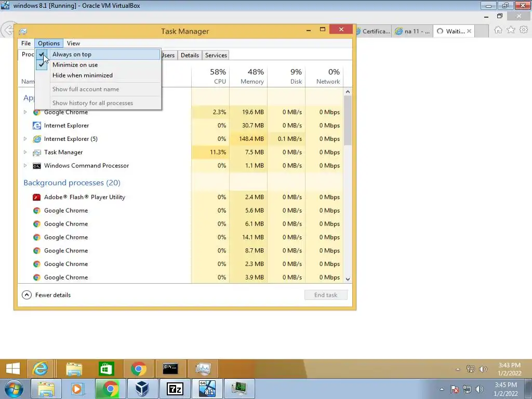The width and height of the screenshot is (532, 399).
Task: Click the host clock showing 3:45 PM
Action: (x=506, y=389)
